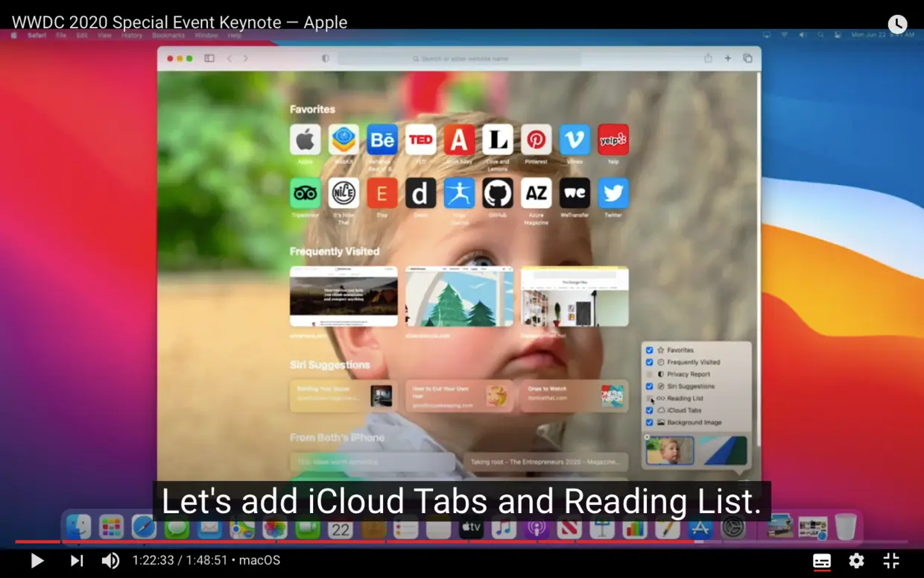
Task: Open the Edit menu
Action: point(82,35)
